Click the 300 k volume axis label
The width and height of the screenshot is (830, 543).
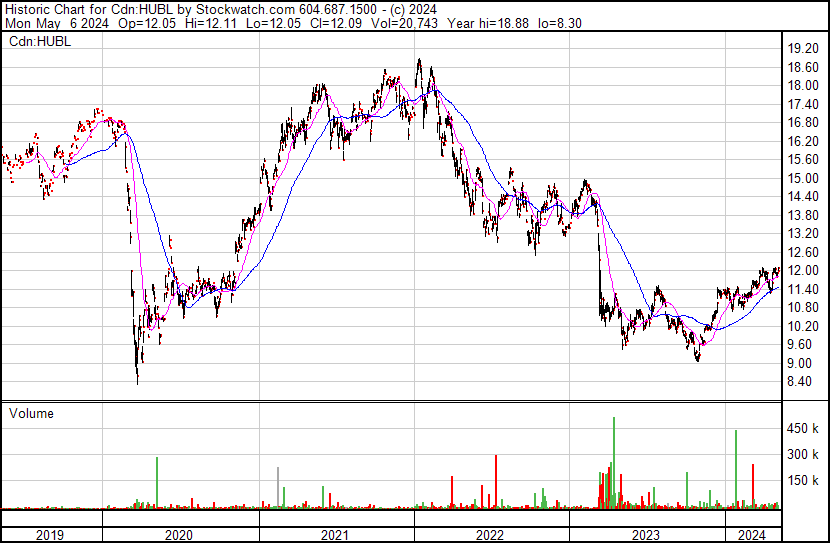(803, 454)
